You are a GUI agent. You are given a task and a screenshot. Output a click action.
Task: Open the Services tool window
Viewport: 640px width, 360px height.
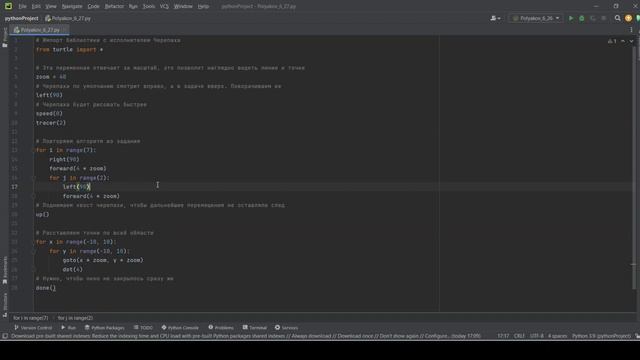click(x=286, y=328)
